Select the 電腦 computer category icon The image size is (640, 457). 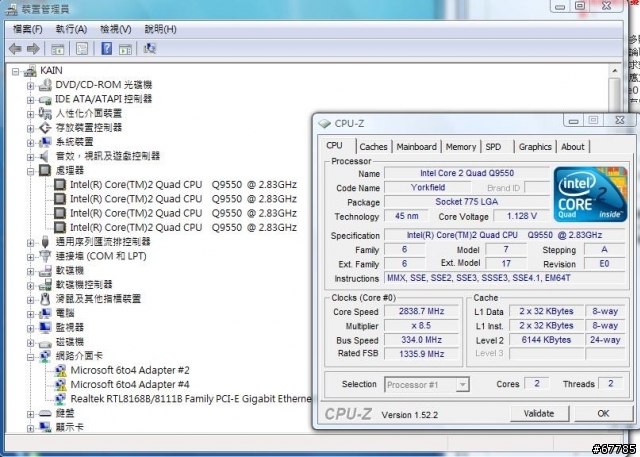click(45, 313)
